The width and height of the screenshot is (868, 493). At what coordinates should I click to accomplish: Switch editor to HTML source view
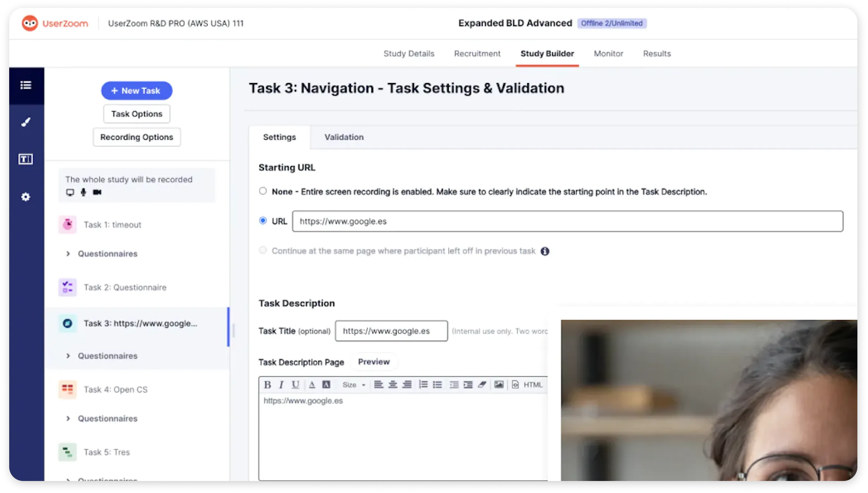pyautogui.click(x=527, y=385)
